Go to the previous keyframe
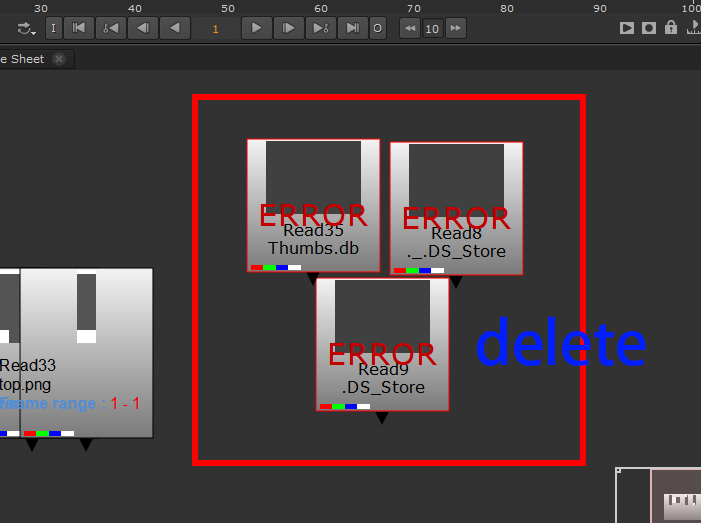 pos(111,28)
